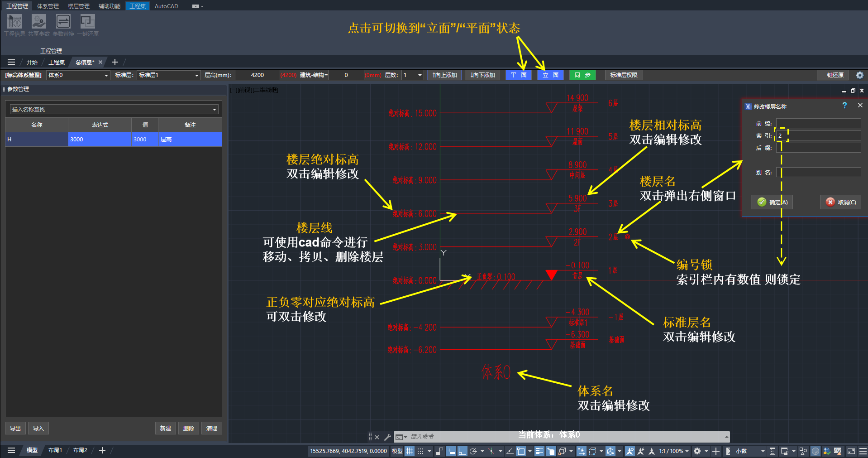Click the 新建 button in parameter panel
Screen dimensions: 868x458
click(166, 428)
